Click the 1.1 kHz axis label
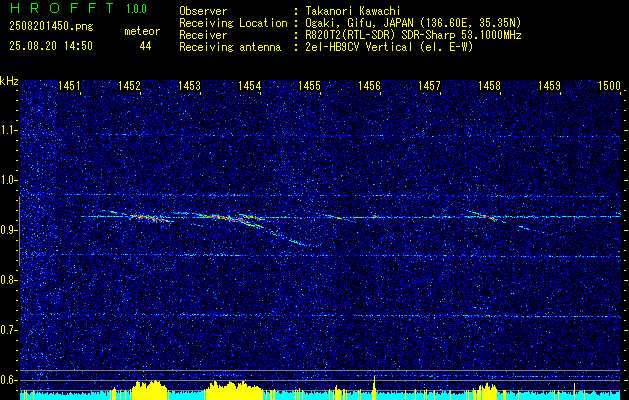The height and width of the screenshot is (400, 629). pos(9,130)
